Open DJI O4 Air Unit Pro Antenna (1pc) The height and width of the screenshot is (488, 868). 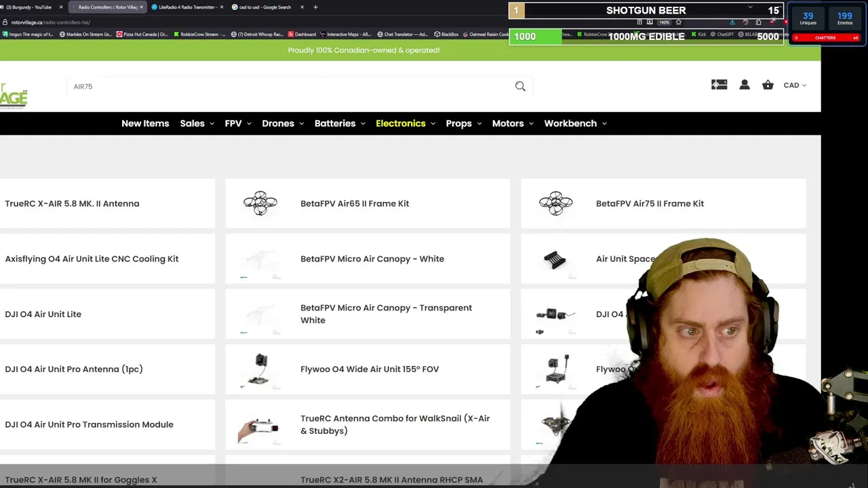[74, 369]
